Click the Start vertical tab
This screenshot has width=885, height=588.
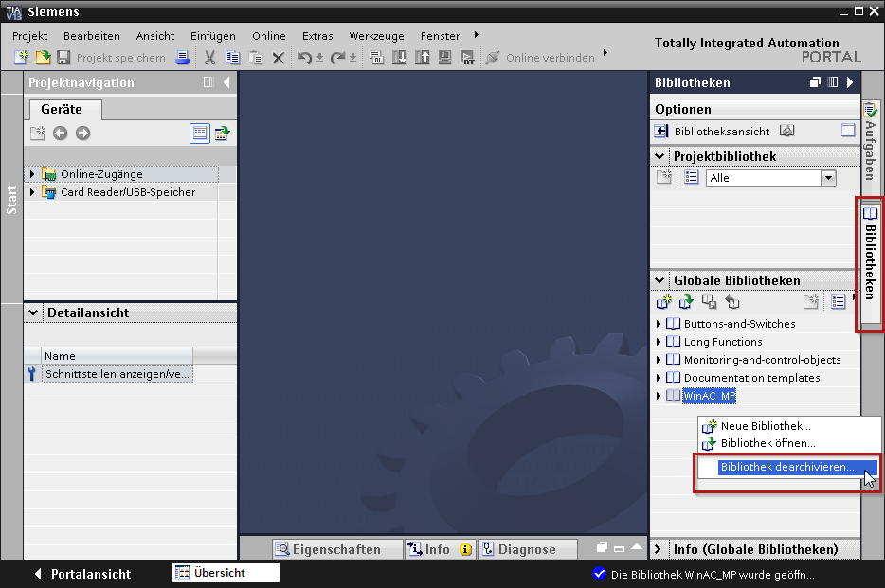click(x=11, y=200)
